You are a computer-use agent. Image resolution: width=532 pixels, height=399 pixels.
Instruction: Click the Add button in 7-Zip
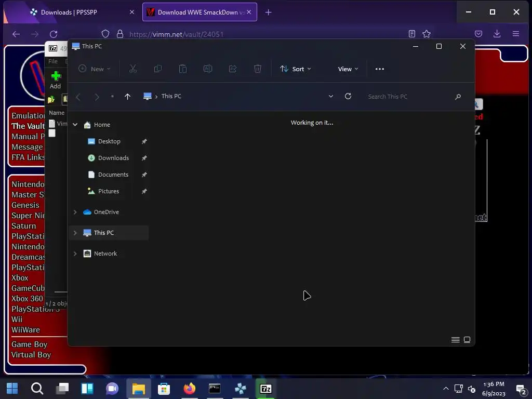tap(55, 80)
